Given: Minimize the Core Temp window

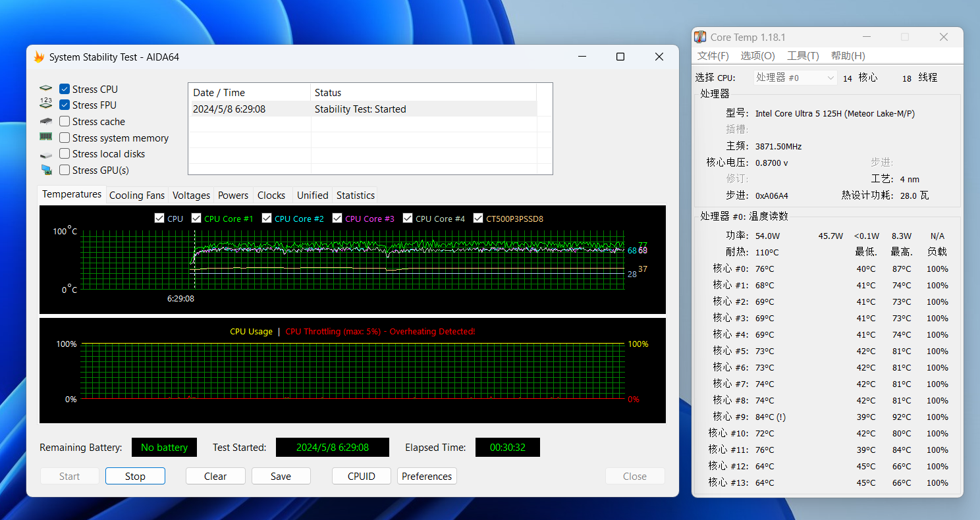Looking at the screenshot, I should pyautogui.click(x=867, y=38).
